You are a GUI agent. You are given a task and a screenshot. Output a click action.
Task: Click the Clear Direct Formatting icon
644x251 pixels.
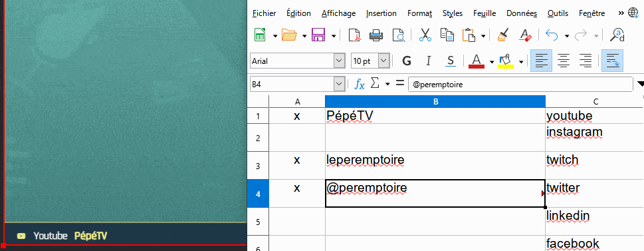(525, 35)
